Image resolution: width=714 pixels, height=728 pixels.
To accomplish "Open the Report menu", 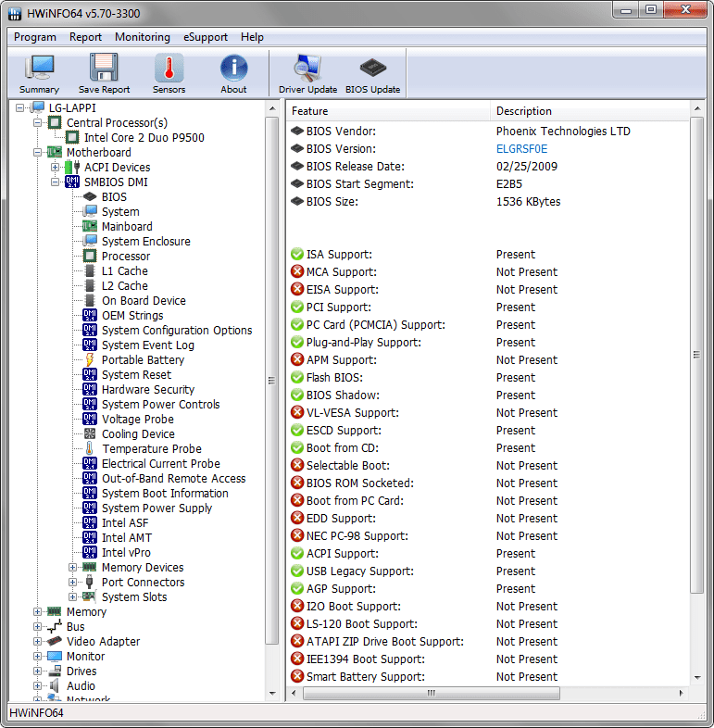I will tap(85, 37).
